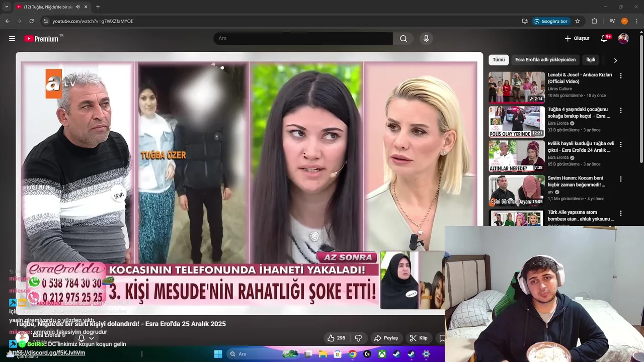Expand Chrome tab search dropdown arrow
This screenshot has width=644, height=362.
point(7,7)
